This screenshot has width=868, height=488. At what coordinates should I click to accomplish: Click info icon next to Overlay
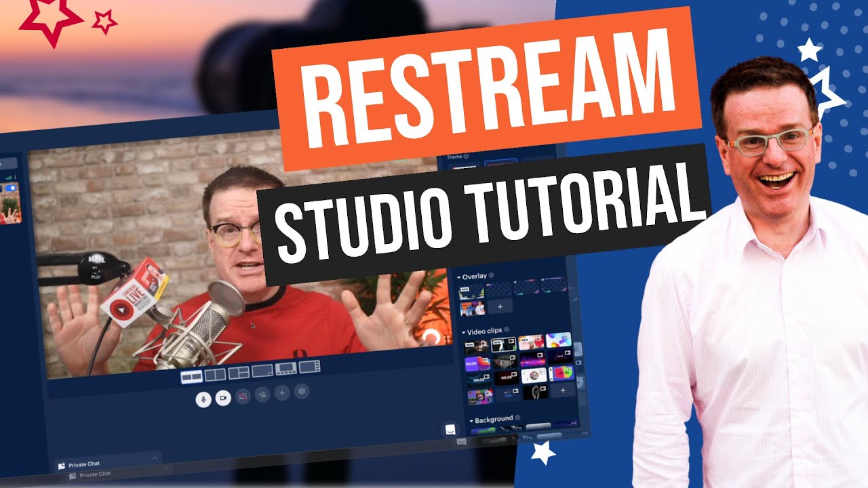tap(492, 275)
